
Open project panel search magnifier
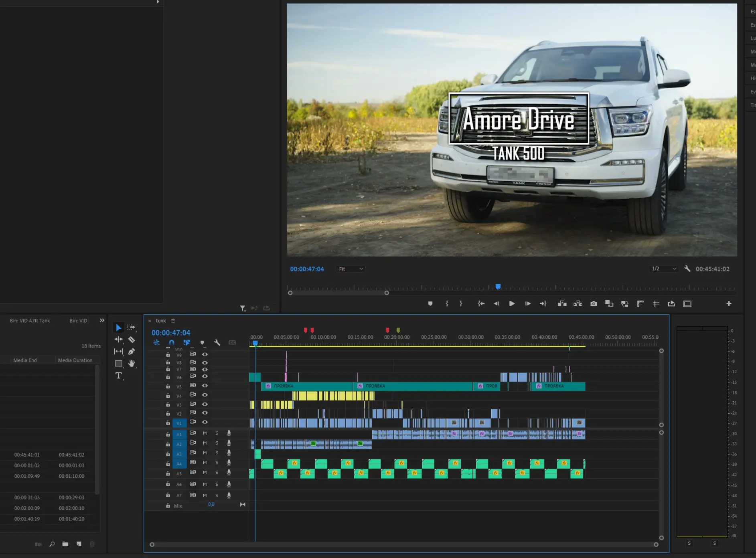coord(52,544)
